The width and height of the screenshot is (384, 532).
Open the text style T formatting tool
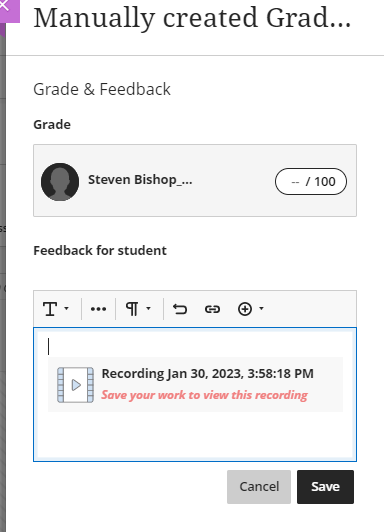point(50,309)
